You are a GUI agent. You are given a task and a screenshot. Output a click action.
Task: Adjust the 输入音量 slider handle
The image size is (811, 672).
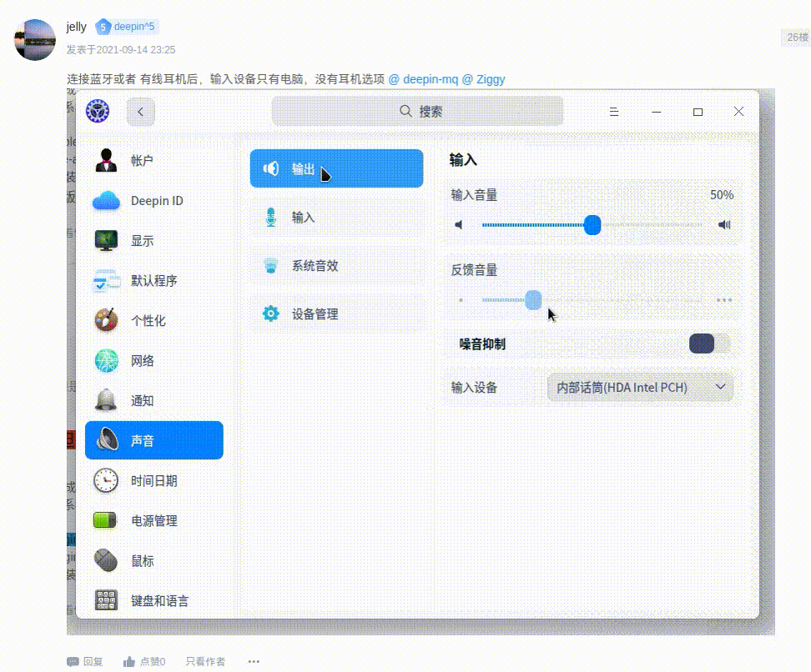click(x=592, y=225)
